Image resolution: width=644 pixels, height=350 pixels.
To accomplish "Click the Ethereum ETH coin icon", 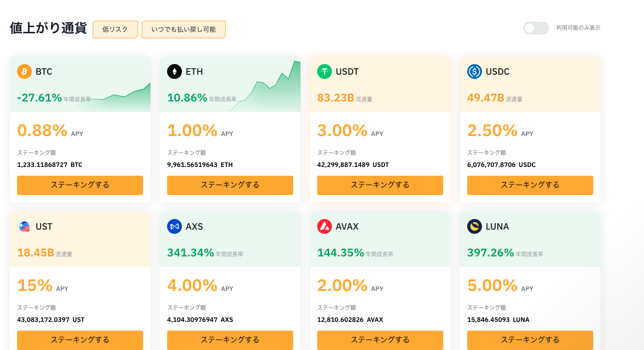I will coord(175,71).
